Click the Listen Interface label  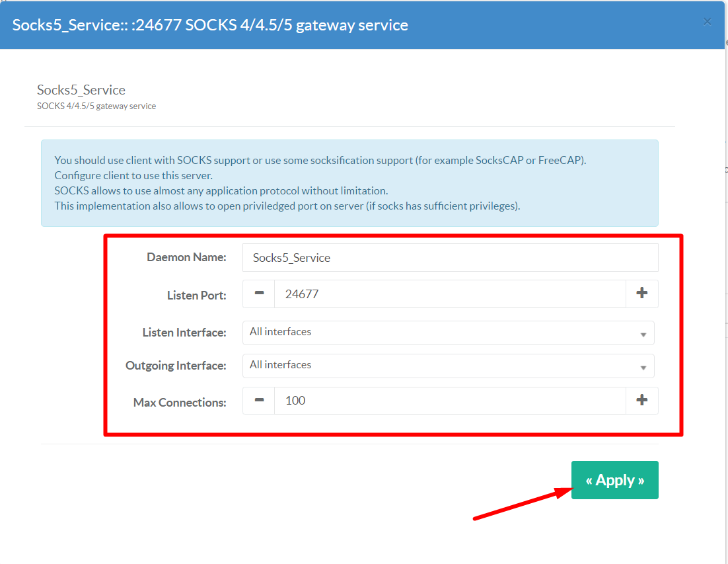point(184,333)
